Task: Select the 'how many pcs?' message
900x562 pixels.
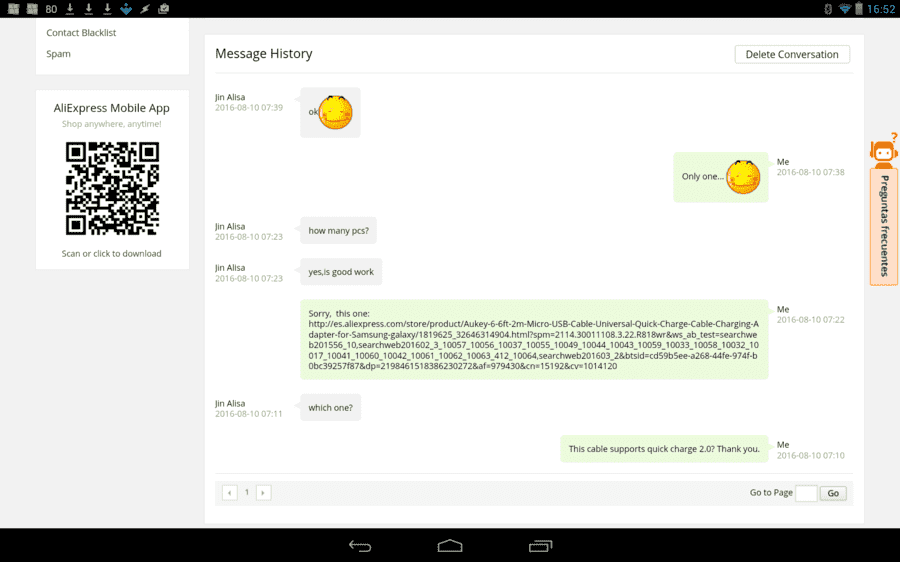Action: tap(339, 230)
